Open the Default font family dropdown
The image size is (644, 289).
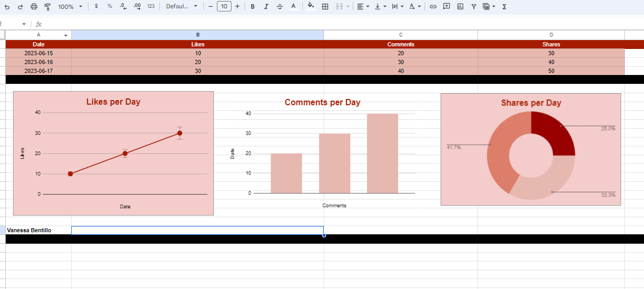(x=182, y=6)
